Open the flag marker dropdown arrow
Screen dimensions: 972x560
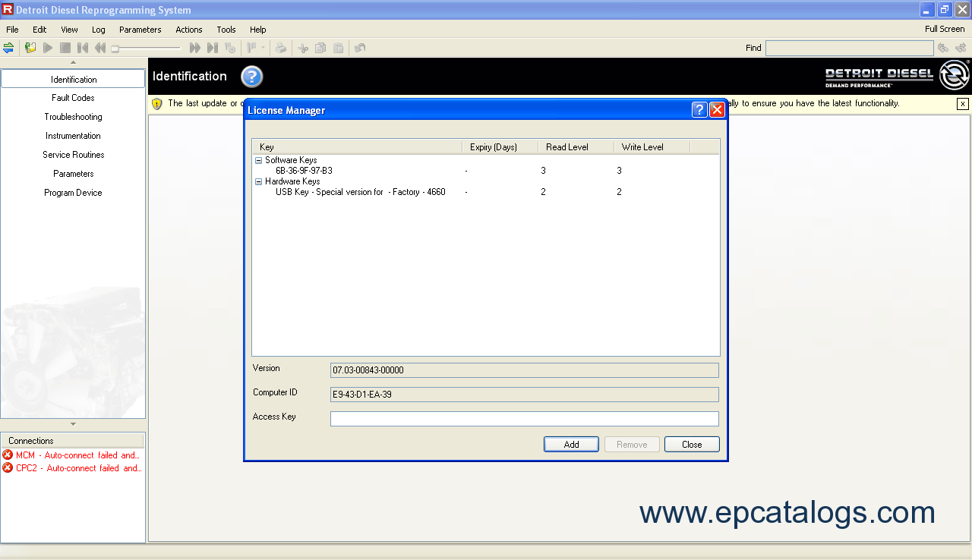[x=264, y=48]
